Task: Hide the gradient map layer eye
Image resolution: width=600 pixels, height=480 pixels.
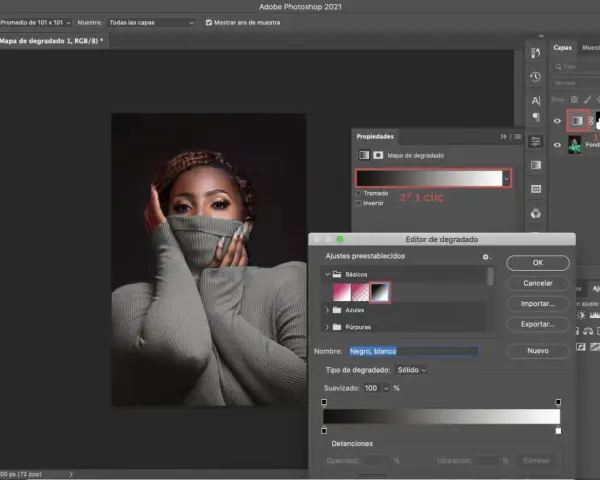Action: pos(557,121)
